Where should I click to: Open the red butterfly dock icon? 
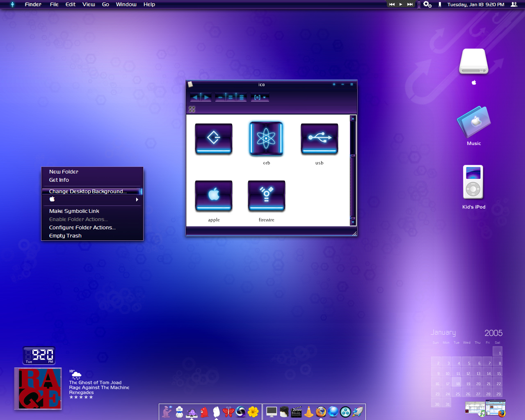pos(228,411)
